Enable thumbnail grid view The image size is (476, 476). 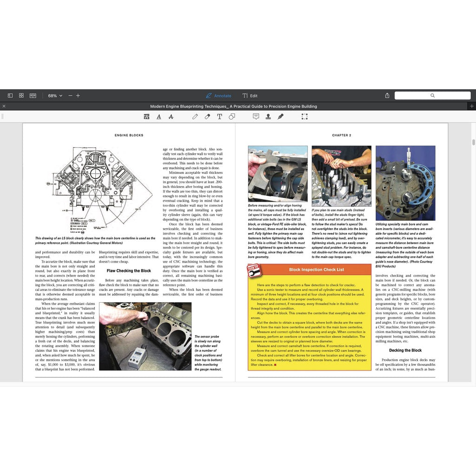21,95
